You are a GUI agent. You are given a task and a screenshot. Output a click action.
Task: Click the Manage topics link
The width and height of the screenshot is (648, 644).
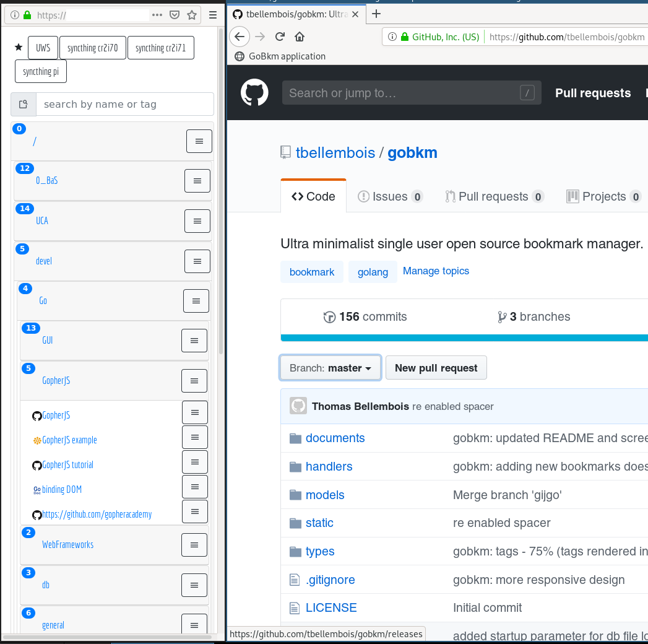436,271
